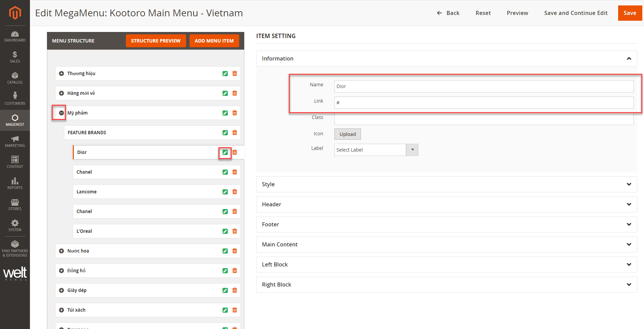Delete the Đồng hồ menu item
Viewport: 644px width, 329px height.
[235, 271]
